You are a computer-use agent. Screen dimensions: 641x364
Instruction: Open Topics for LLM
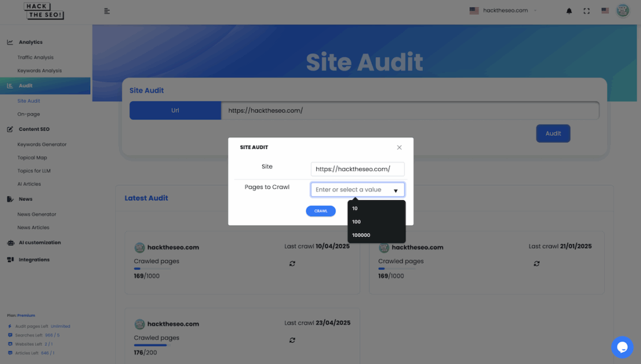(34, 171)
